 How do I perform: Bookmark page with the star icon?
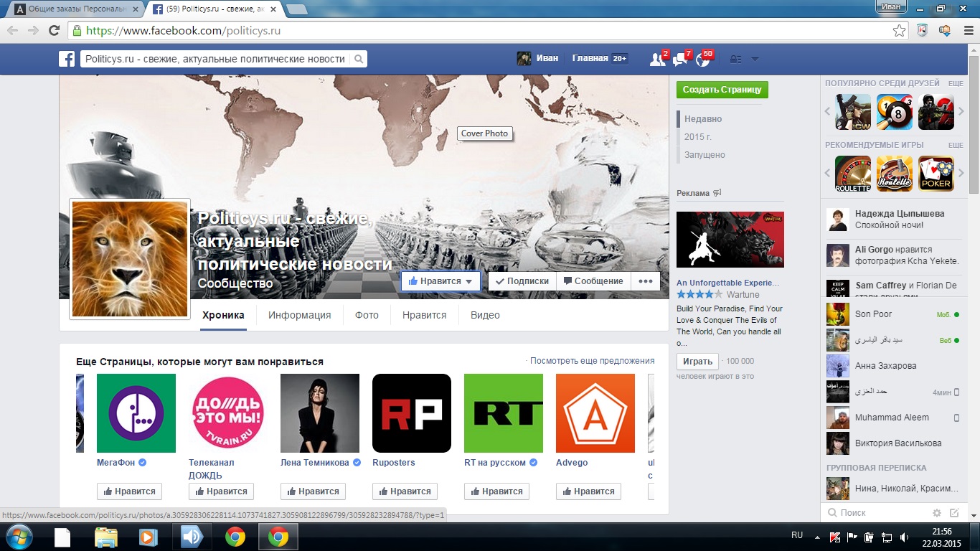pos(899,31)
